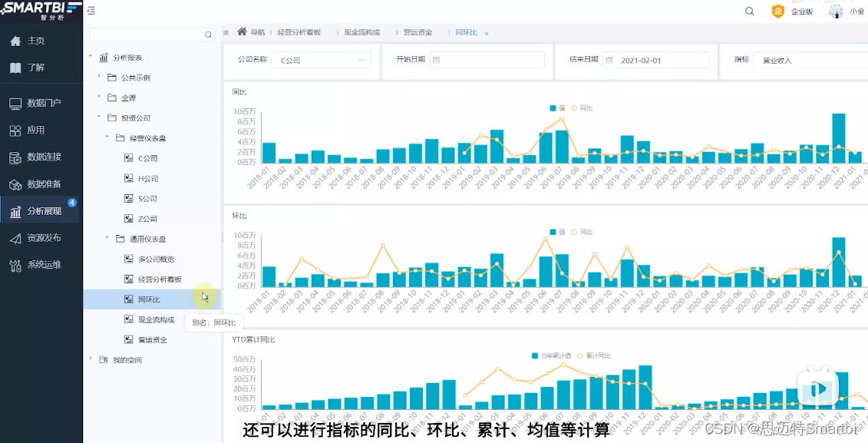Open the 应用 apps sidebar item
The image size is (868, 443).
tap(41, 130)
